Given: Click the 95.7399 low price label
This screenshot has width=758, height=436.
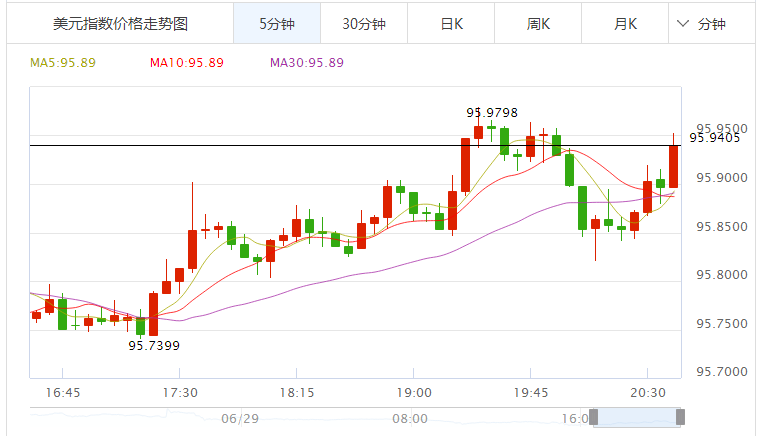Looking at the screenshot, I should pos(154,346).
